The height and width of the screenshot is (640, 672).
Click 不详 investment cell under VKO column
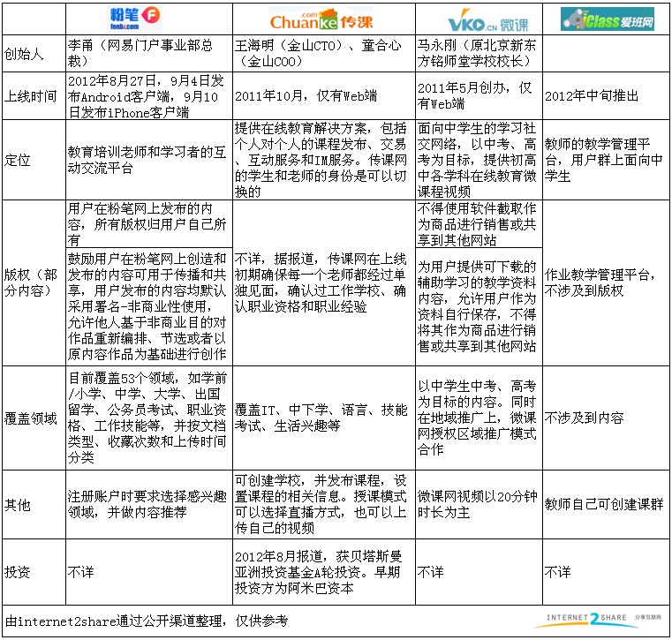click(479, 572)
